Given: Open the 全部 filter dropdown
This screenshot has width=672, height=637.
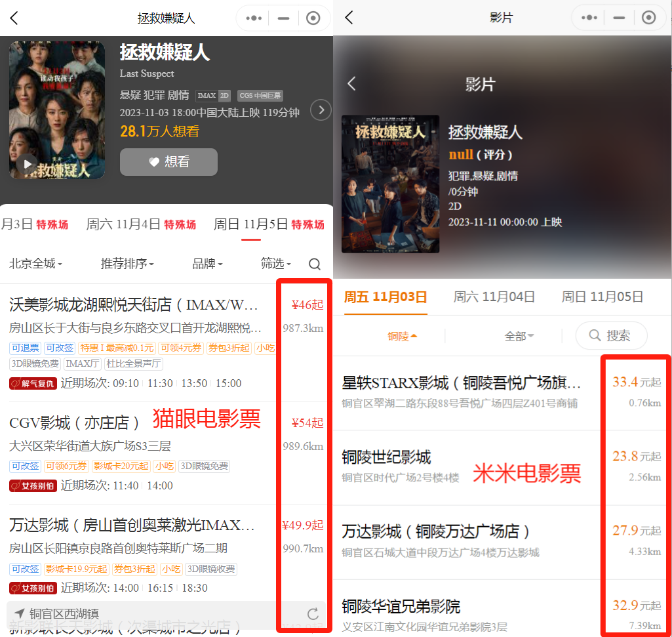Looking at the screenshot, I should (x=519, y=336).
